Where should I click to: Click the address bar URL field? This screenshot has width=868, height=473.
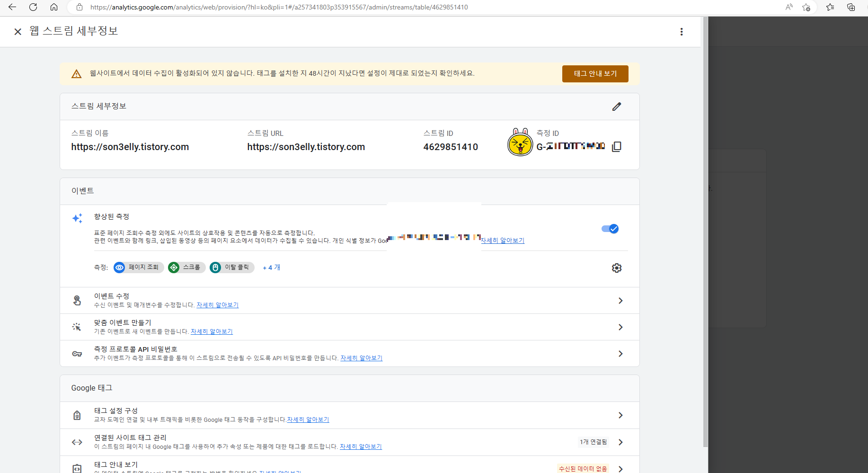point(279,7)
